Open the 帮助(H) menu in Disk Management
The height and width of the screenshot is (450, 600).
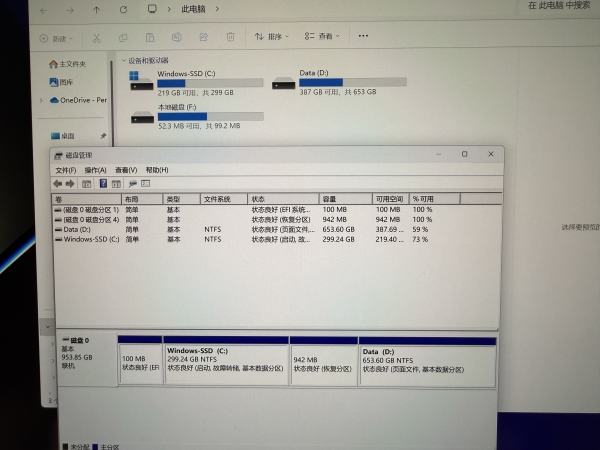(x=157, y=170)
